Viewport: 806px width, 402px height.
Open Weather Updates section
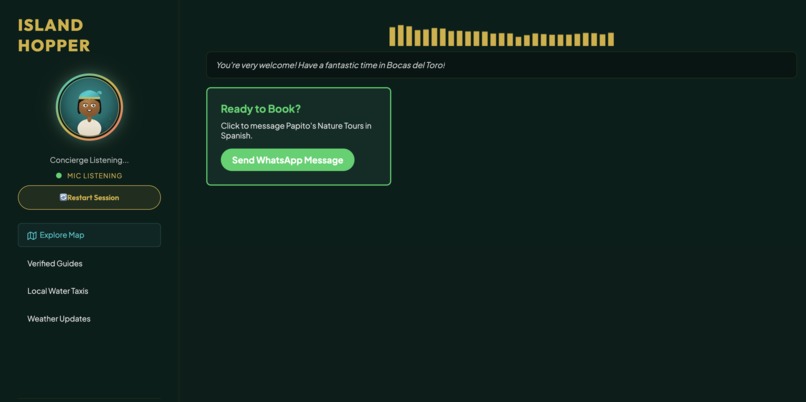point(59,319)
